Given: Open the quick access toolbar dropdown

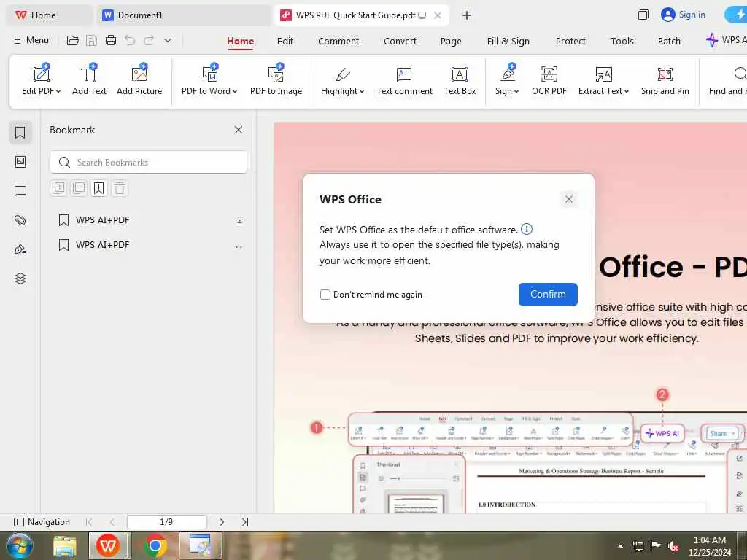Looking at the screenshot, I should point(168,41).
